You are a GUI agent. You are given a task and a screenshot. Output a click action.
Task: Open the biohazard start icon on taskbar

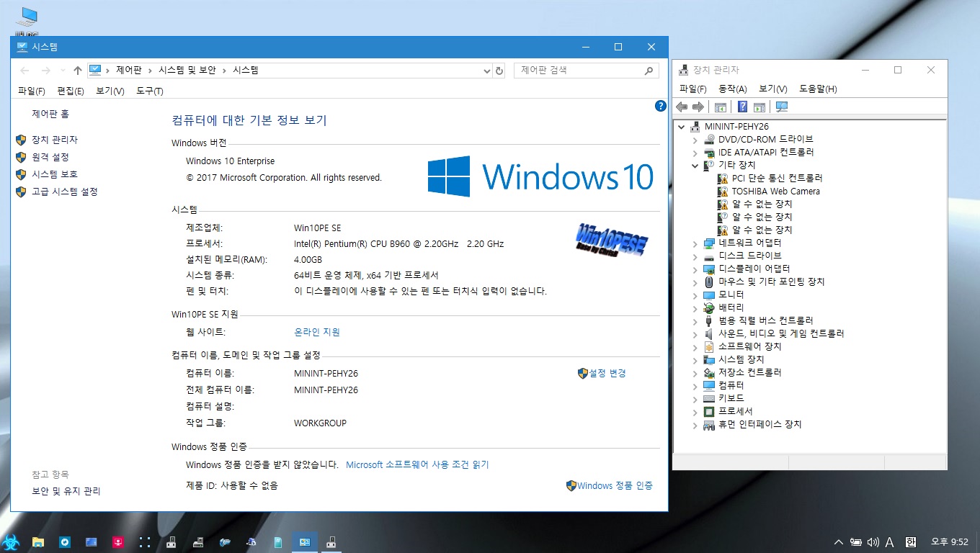pyautogui.click(x=12, y=541)
